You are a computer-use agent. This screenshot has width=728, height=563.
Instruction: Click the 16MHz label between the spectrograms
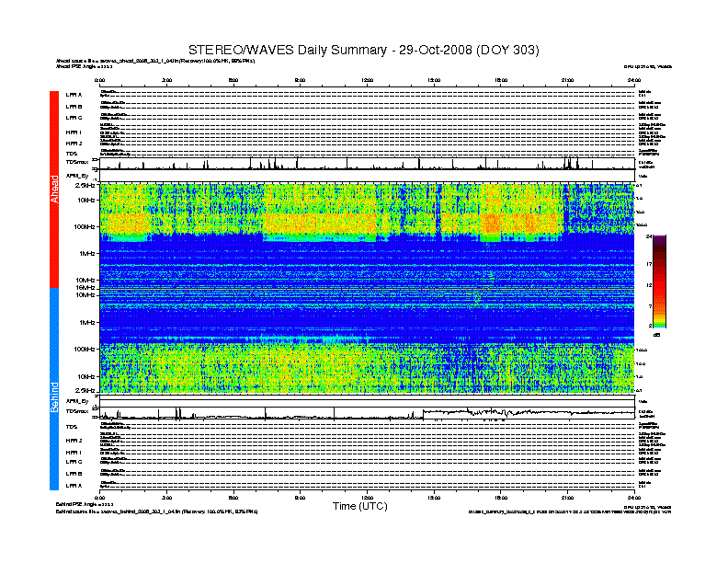[85, 288]
